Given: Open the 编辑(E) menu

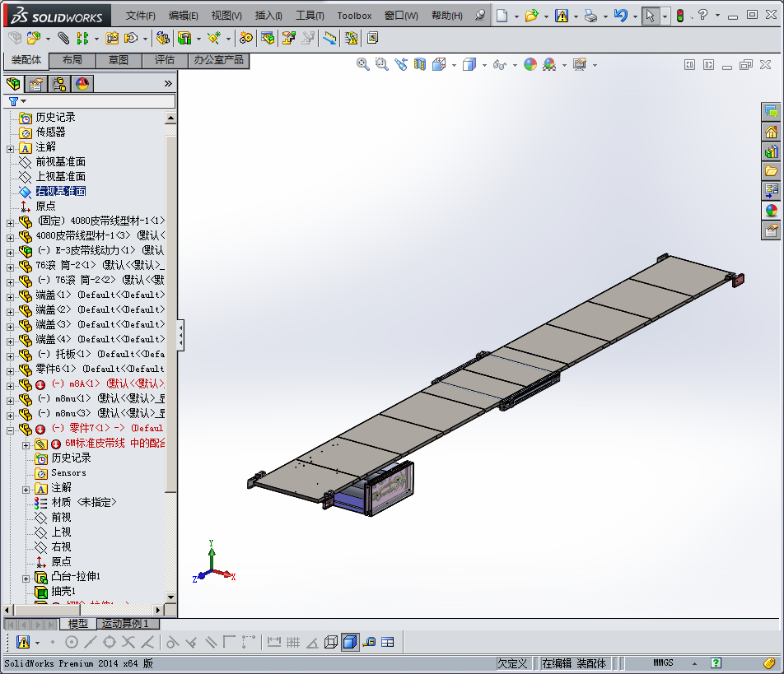Looking at the screenshot, I should pyautogui.click(x=183, y=16).
